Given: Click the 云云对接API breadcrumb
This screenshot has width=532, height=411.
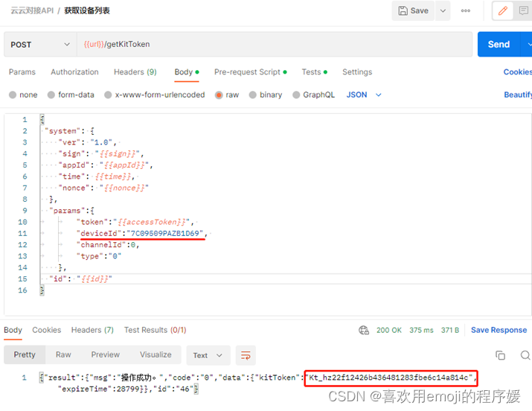Looking at the screenshot, I should [x=32, y=11].
